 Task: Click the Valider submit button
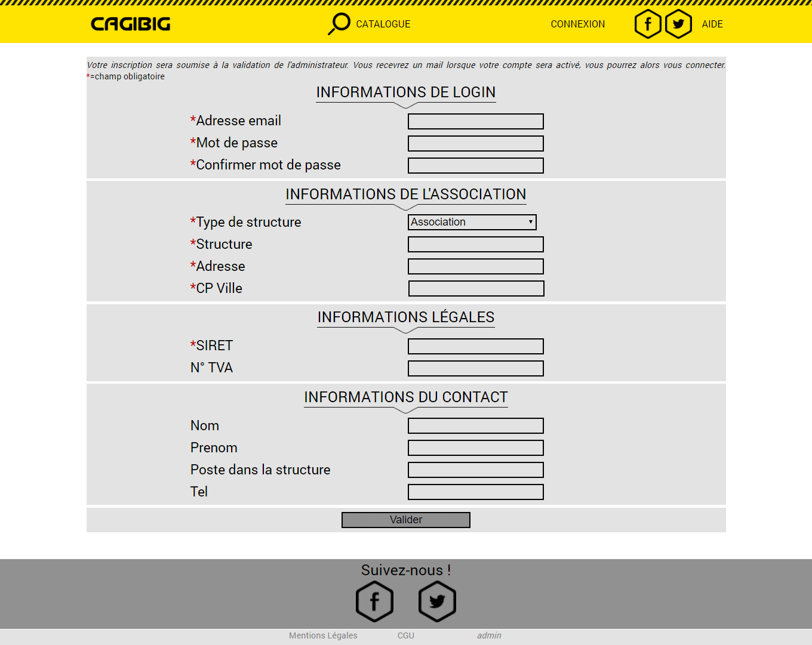coord(406,520)
